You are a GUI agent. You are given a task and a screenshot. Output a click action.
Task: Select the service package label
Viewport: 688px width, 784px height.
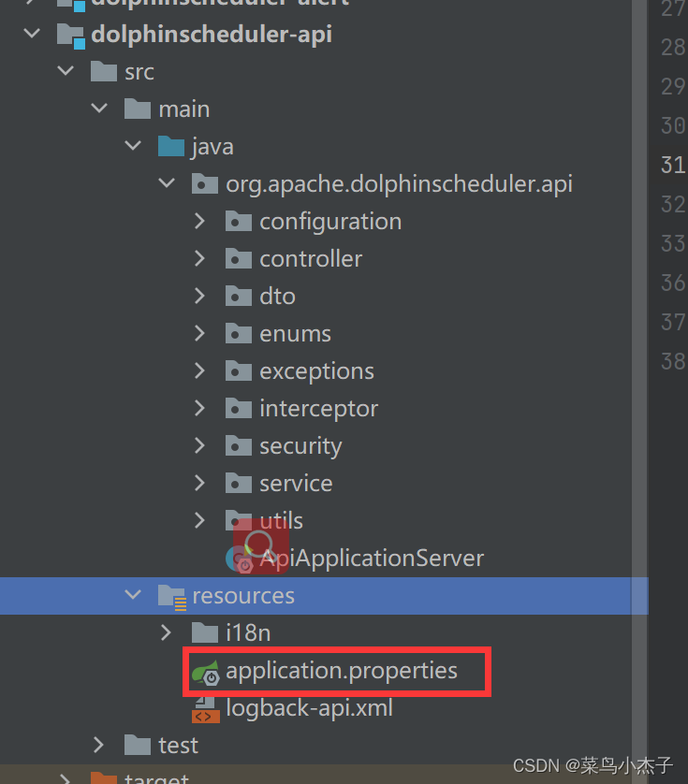(296, 484)
